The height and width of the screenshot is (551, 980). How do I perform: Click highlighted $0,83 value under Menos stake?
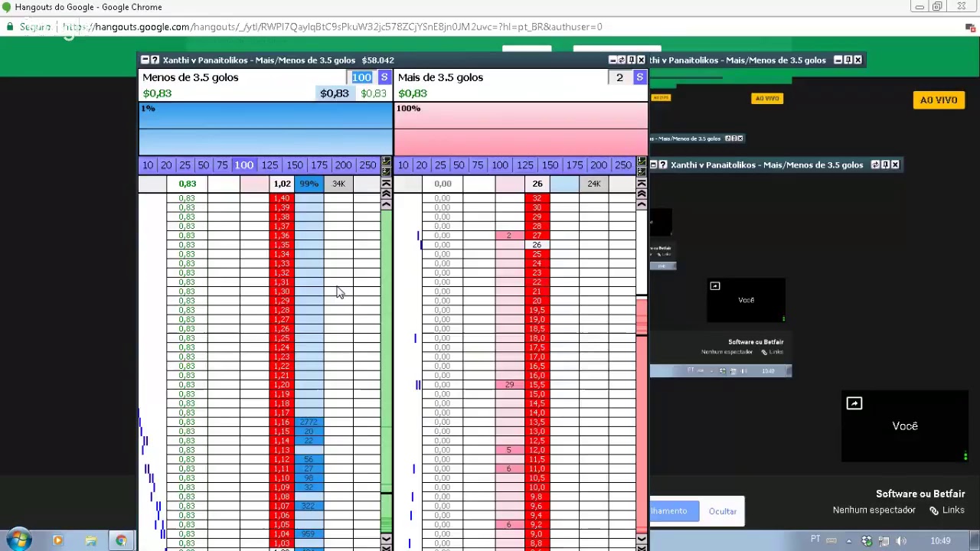point(335,93)
